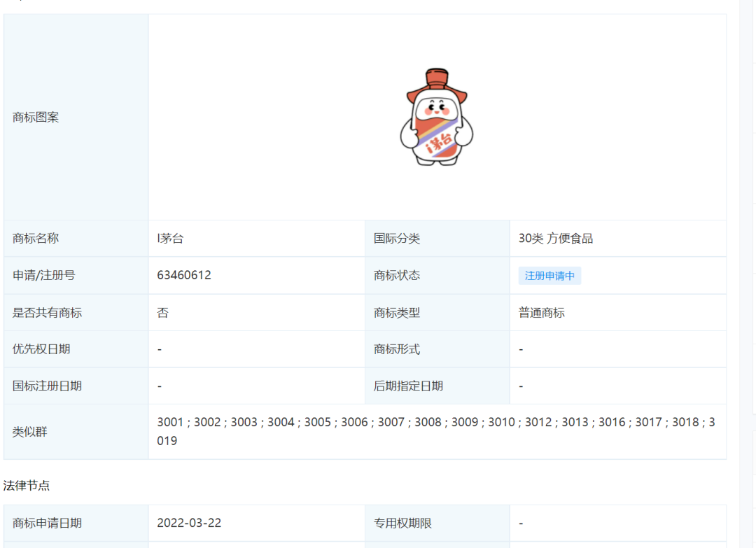
Task: Click the 国标注册日期 label cell
Action: point(76,386)
